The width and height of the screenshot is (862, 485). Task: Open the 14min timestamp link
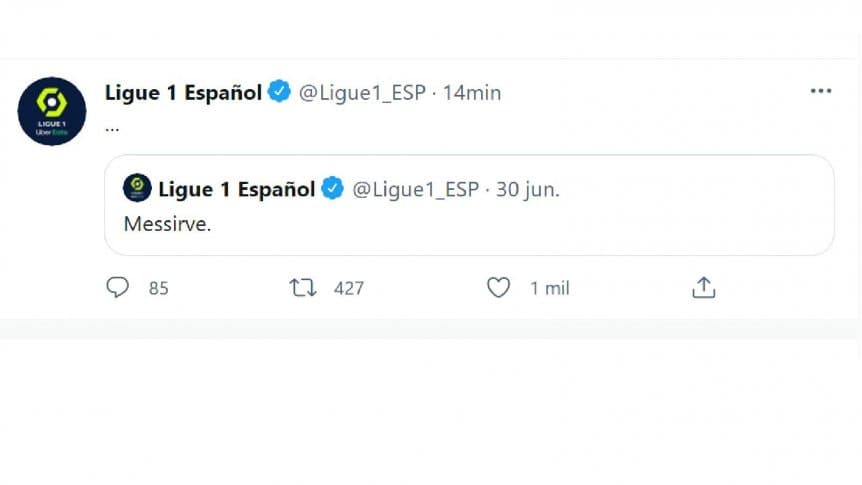[x=472, y=93]
